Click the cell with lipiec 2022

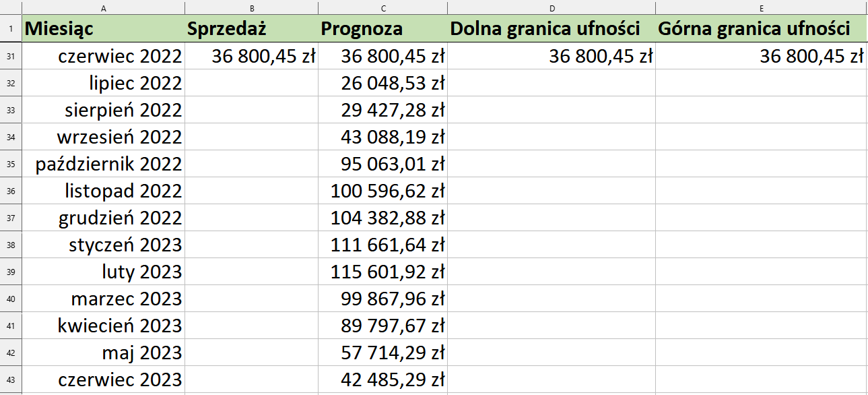point(104,83)
